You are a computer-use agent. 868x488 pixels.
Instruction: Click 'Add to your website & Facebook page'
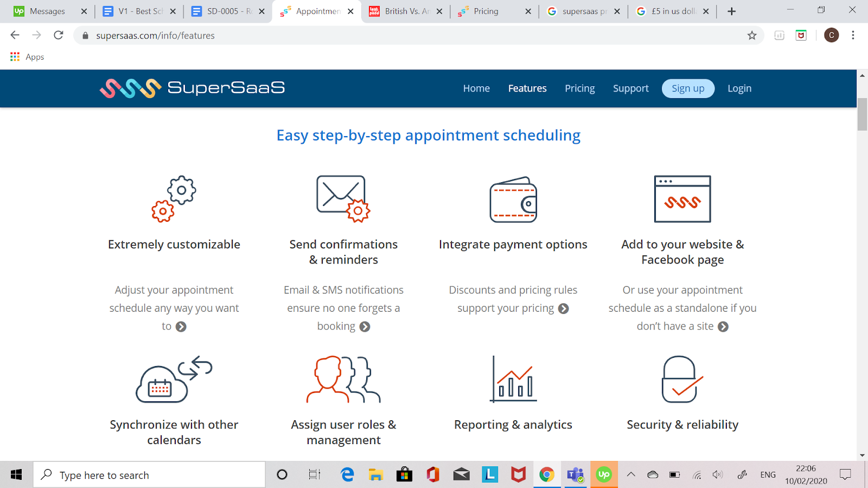(682, 252)
